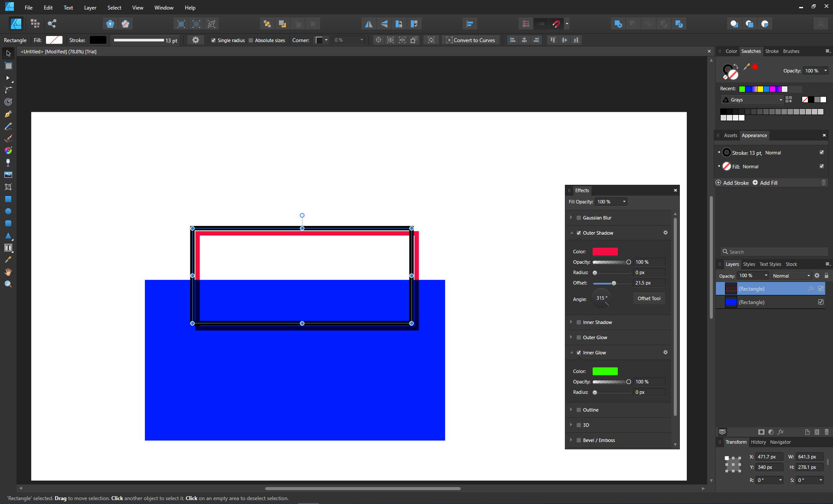Select the Frame Text tool

8,248
